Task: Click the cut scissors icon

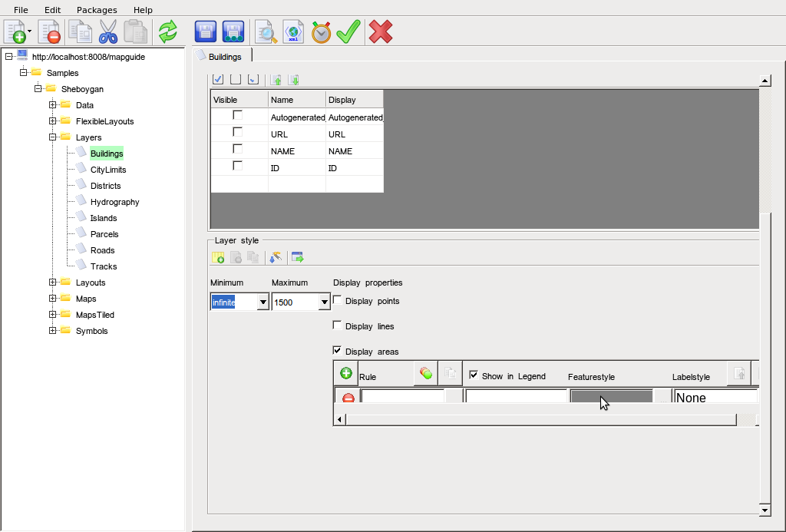Action: pos(108,31)
